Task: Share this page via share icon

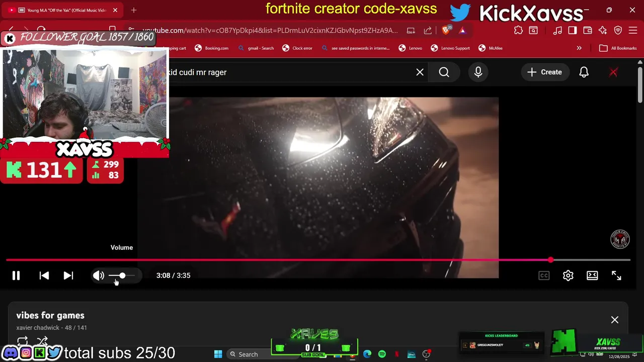Action: point(428,31)
